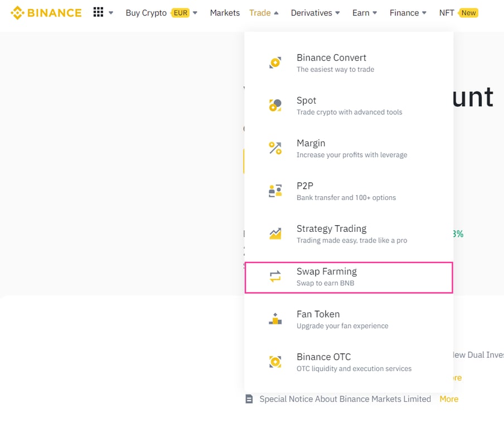This screenshot has width=504, height=428.
Task: Click the Strategy Trading chart icon
Action: [275, 234]
